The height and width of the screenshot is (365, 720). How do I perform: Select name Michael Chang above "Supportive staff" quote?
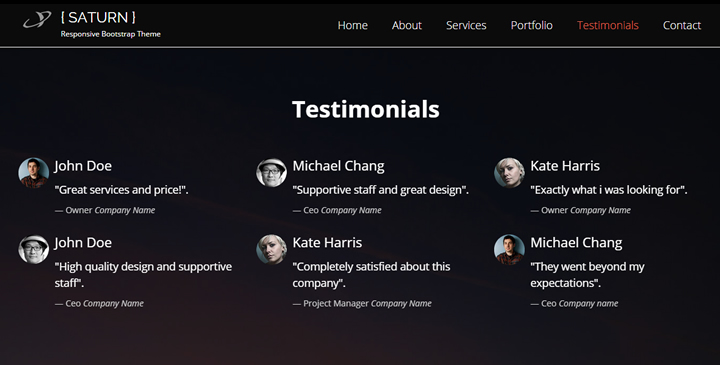click(338, 166)
